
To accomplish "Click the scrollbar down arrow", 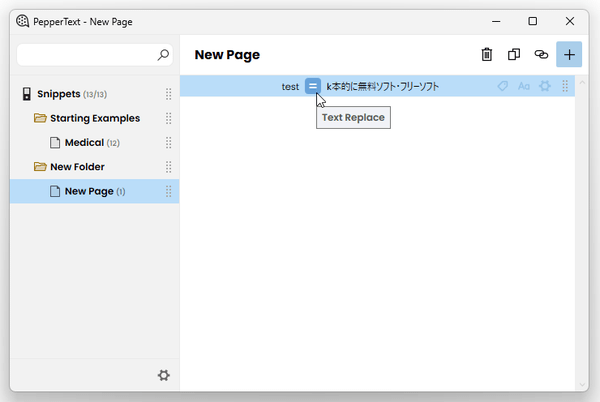I will 582,385.
